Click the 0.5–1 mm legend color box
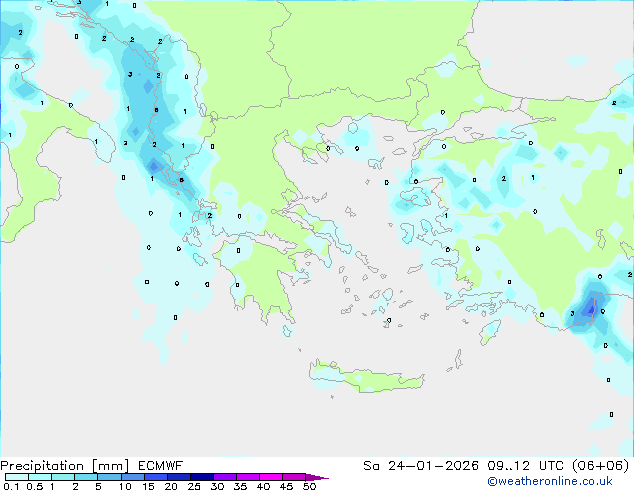This screenshot has height=490, width=634. pos(40,477)
